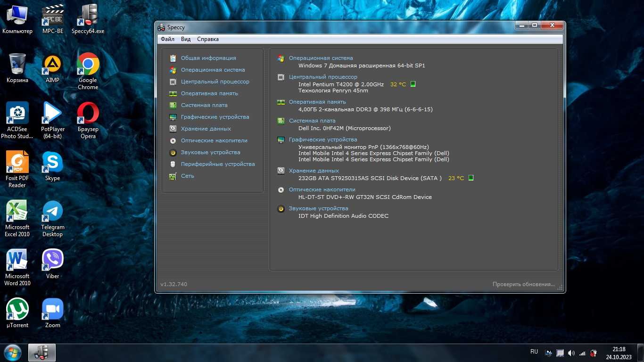This screenshot has width=644, height=362.
Task: Open PotPlayer (64-bit) shortcut
Action: tap(53, 120)
